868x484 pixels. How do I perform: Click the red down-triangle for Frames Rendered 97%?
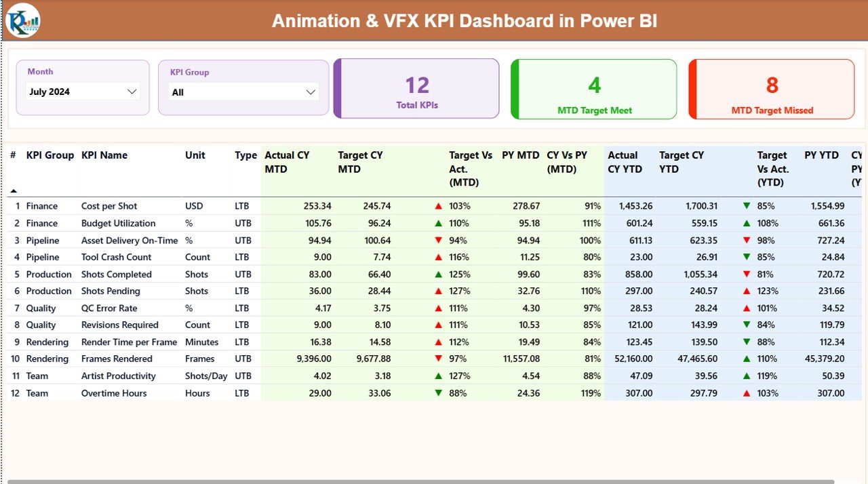click(x=439, y=359)
